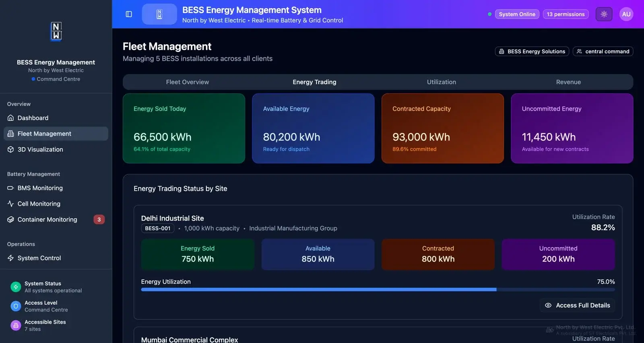The height and width of the screenshot is (343, 644).
Task: Click 'Industrial Manufacturing Group' text
Action: (293, 228)
